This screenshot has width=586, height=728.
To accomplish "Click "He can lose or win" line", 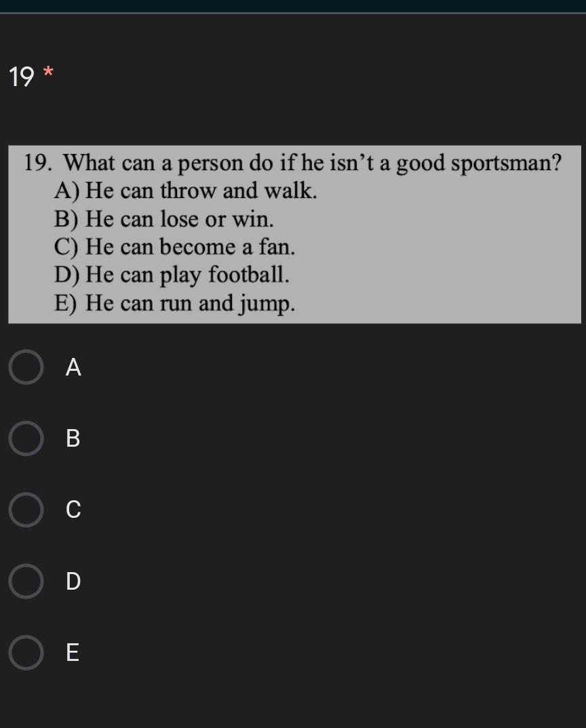I will point(179,219).
